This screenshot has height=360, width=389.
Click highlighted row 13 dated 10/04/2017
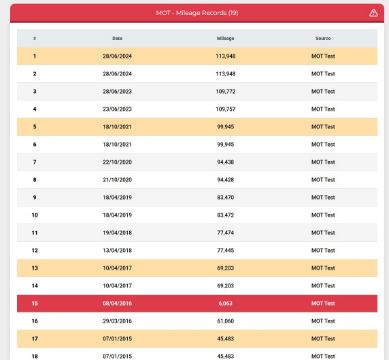coord(197,268)
